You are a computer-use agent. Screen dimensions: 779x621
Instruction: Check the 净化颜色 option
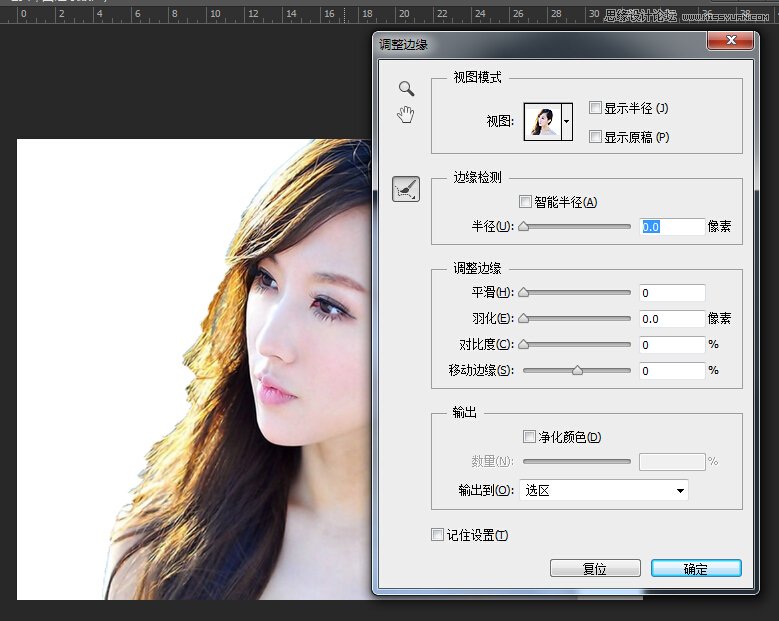pos(530,436)
